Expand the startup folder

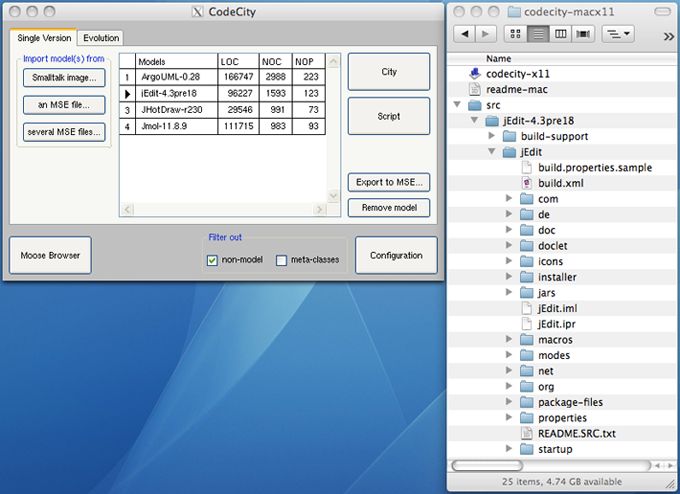(509, 448)
